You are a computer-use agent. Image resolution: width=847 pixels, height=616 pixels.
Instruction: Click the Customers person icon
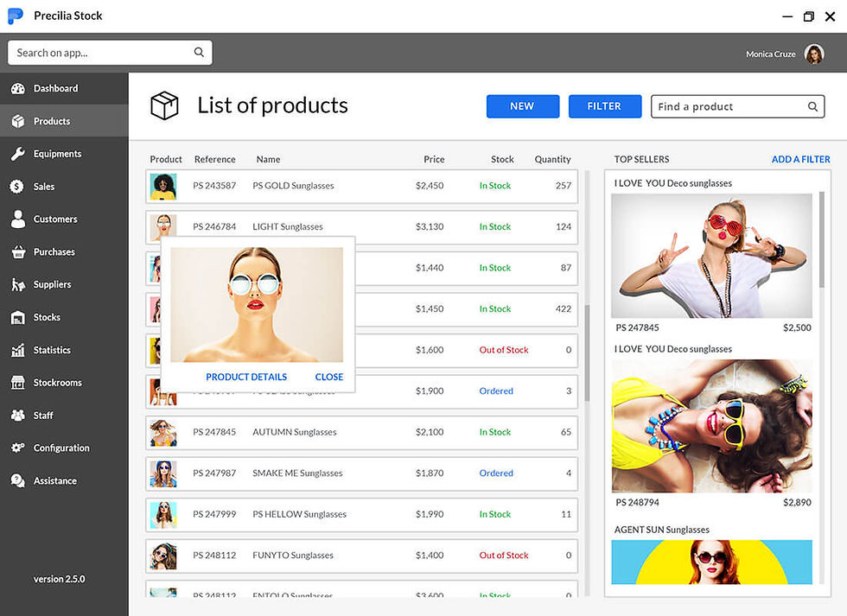pos(18,219)
